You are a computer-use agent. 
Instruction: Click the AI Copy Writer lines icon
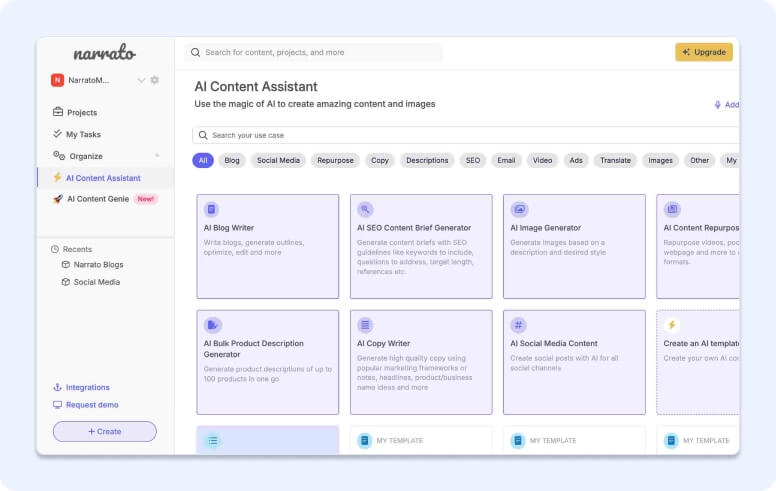(365, 325)
